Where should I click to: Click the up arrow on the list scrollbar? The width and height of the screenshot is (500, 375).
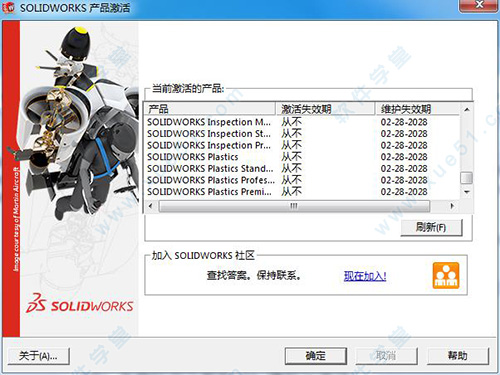click(467, 109)
